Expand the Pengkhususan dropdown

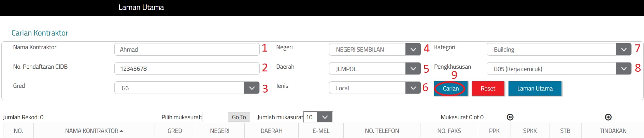click(x=624, y=69)
